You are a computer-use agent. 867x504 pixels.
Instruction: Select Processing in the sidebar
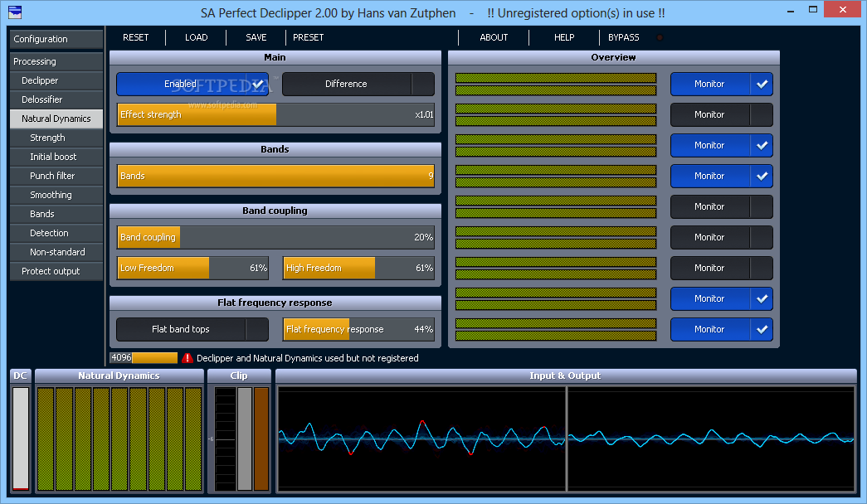tap(56, 61)
